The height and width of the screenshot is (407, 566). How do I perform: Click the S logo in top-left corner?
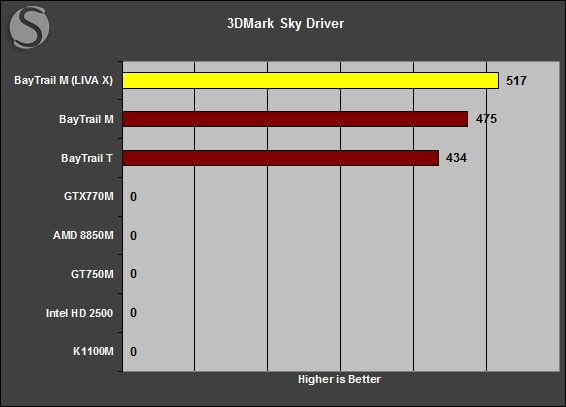[29, 27]
